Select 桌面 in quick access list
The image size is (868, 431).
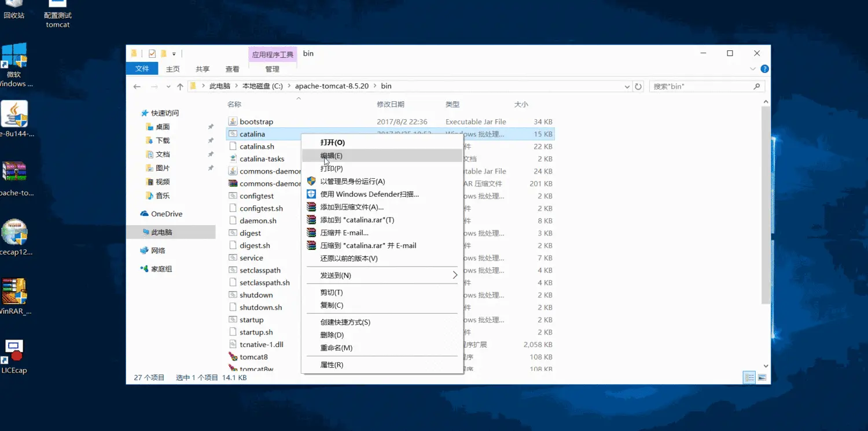(x=163, y=127)
